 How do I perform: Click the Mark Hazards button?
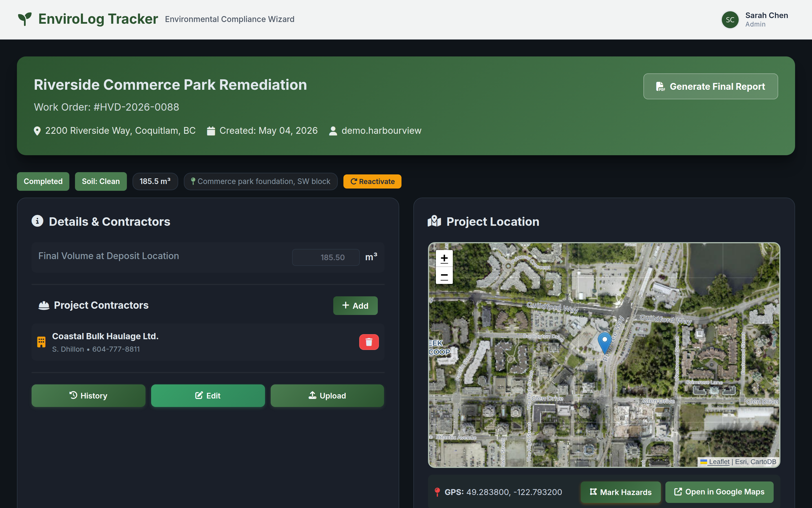[x=620, y=492]
